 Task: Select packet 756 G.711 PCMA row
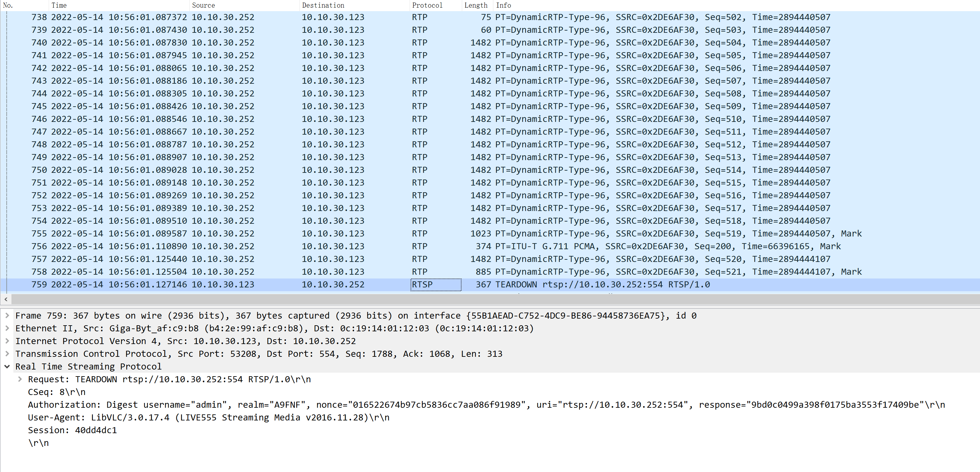(490, 246)
